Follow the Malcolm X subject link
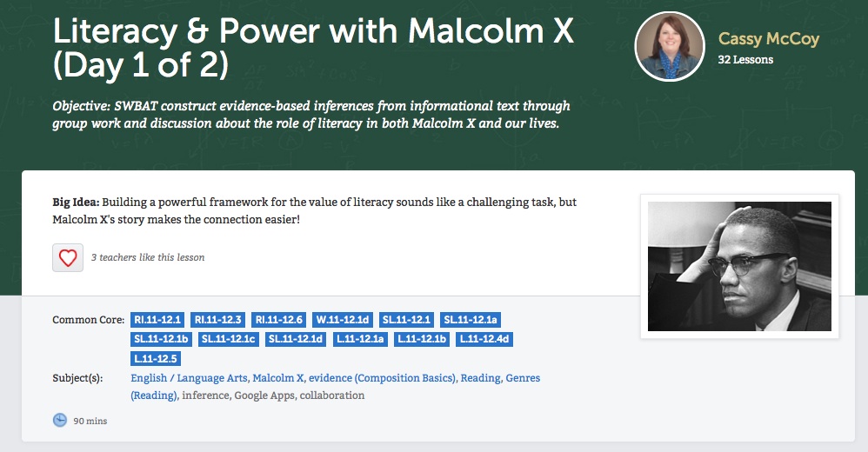The height and width of the screenshot is (452, 868). pos(278,378)
